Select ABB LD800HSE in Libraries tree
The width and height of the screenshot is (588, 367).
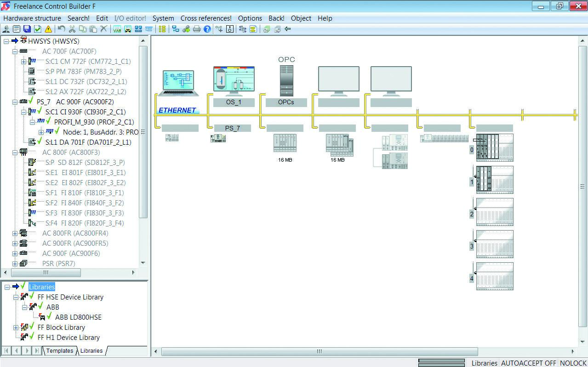[x=78, y=317]
